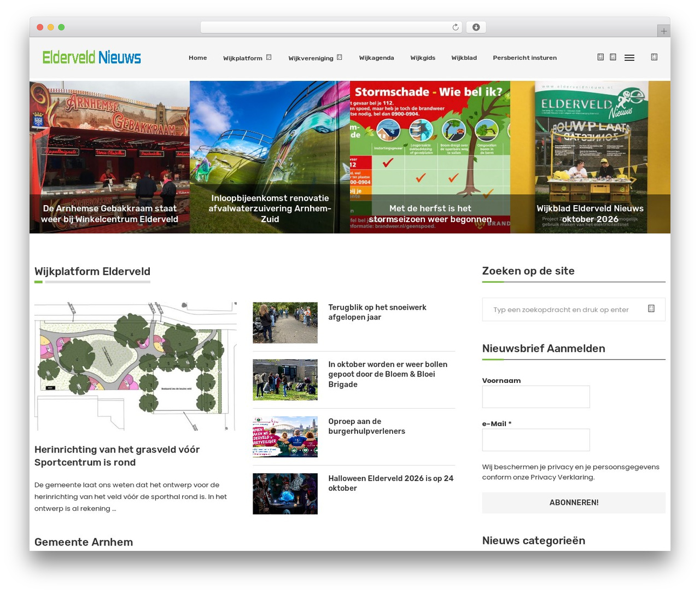Select Wijkgids in the navigation bar

[x=423, y=57]
